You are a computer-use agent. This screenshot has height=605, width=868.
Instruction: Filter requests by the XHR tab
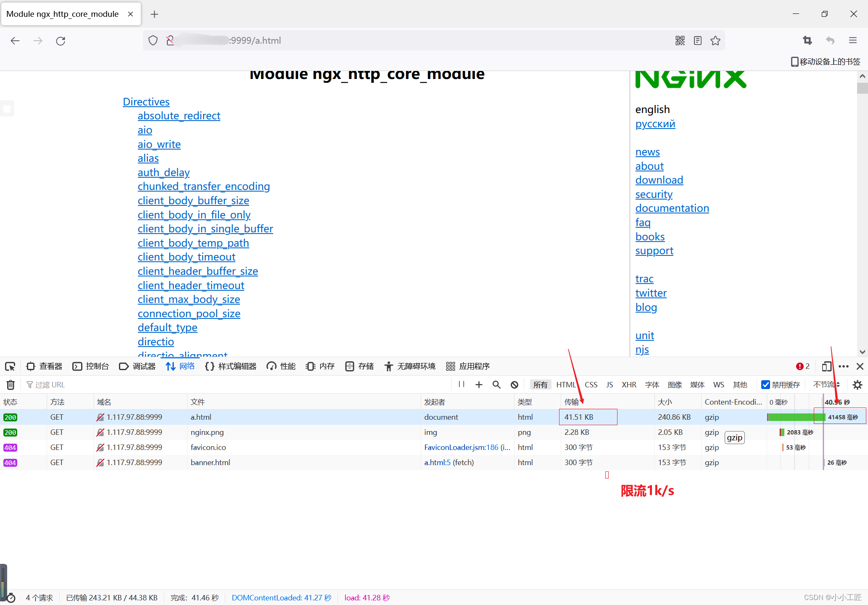(x=629, y=384)
